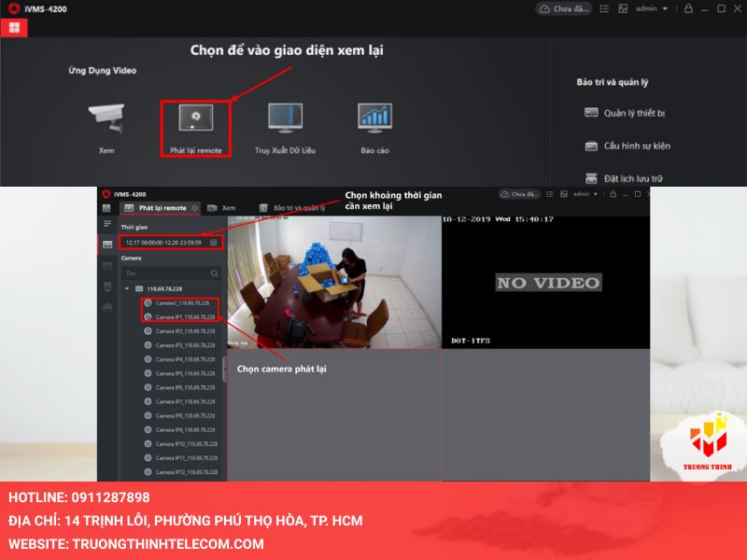Click the camera icon beside Camera IP6
This screenshot has width=747, height=560.
[x=148, y=387]
